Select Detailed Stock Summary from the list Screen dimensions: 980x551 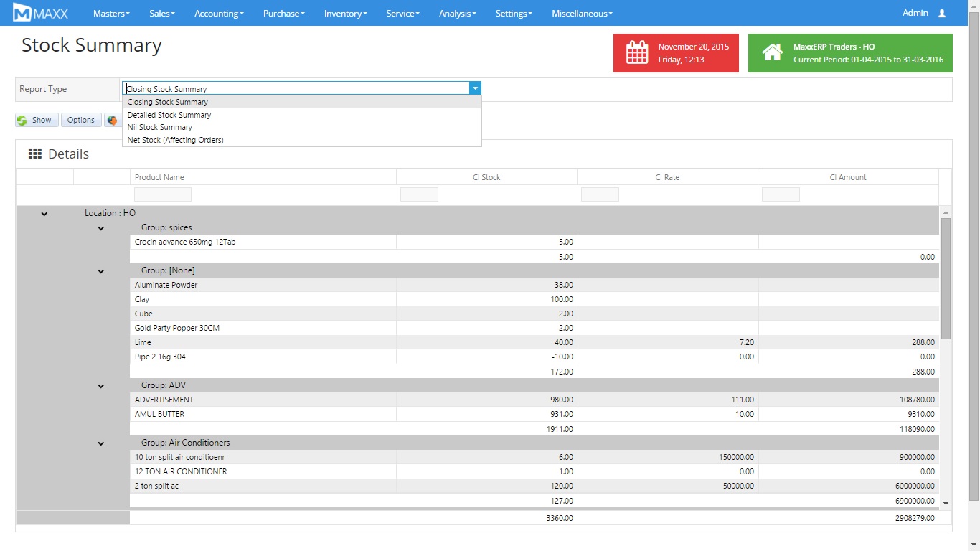tap(169, 115)
